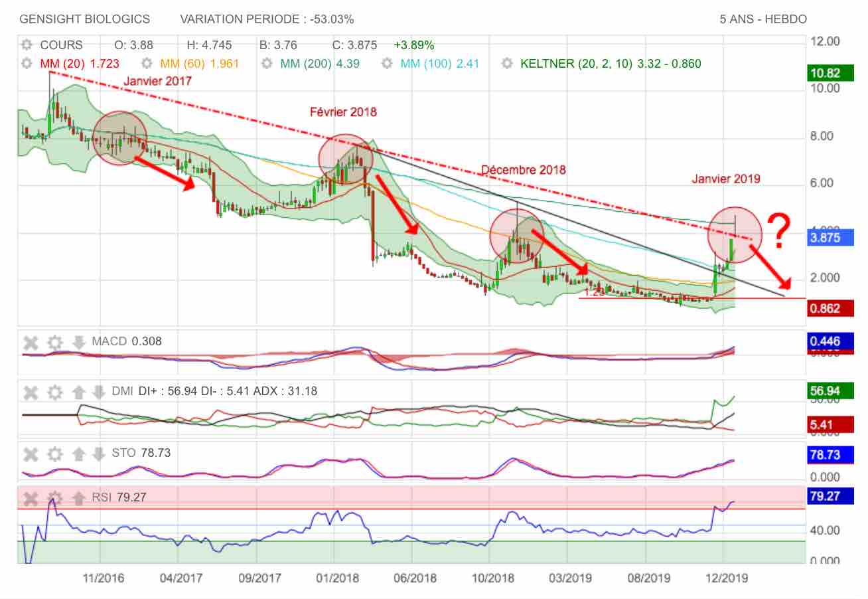This screenshot has height=599, width=868.
Task: Move the RSI panel up
Action: coord(78,497)
